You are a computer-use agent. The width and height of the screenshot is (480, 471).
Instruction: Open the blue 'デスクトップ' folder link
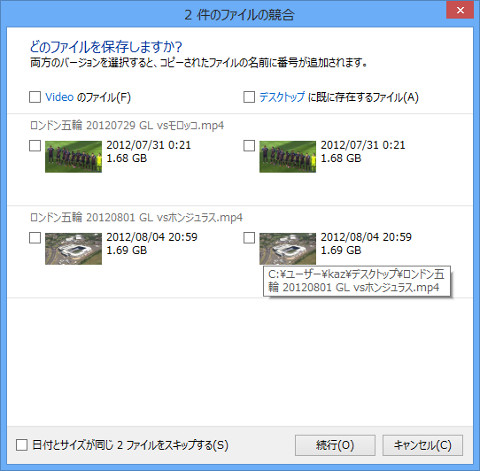(x=282, y=97)
